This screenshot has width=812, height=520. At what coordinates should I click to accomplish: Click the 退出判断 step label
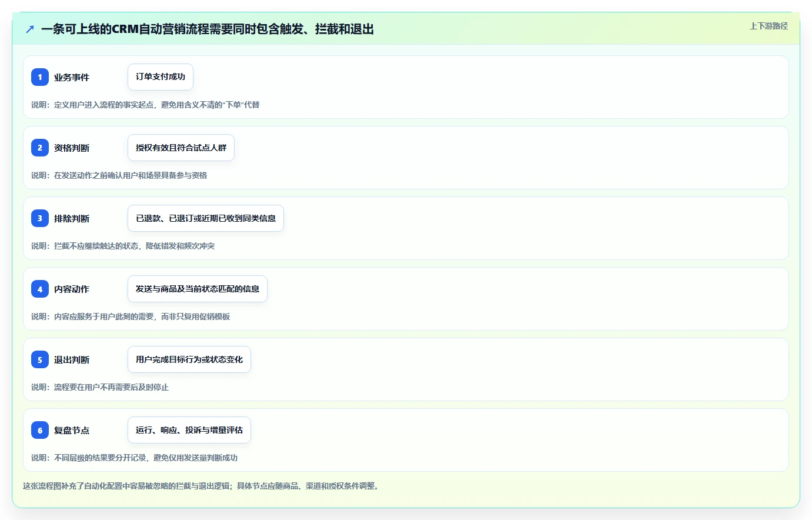click(x=72, y=359)
